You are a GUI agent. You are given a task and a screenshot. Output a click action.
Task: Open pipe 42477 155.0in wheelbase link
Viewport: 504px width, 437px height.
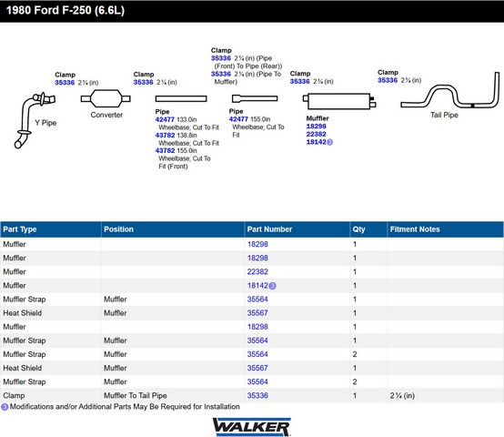(238, 119)
